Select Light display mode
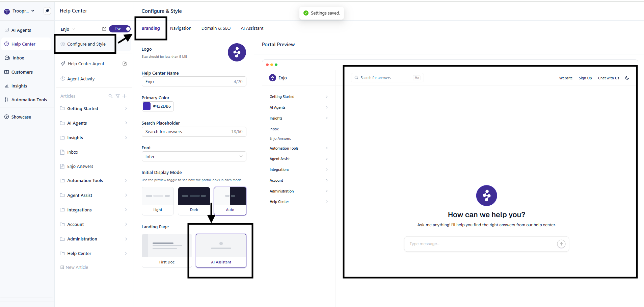Screen dimensions: 644x307 [158, 201]
